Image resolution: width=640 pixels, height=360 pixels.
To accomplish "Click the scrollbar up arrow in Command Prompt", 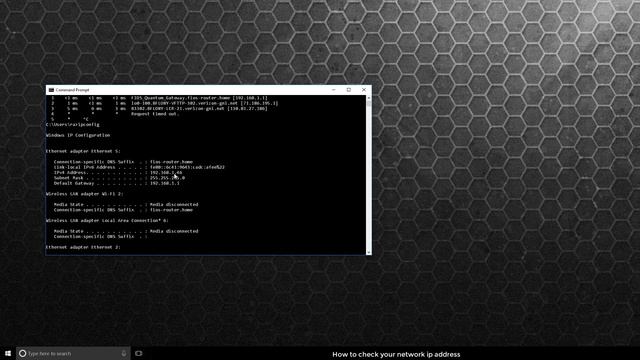I will tap(369, 98).
